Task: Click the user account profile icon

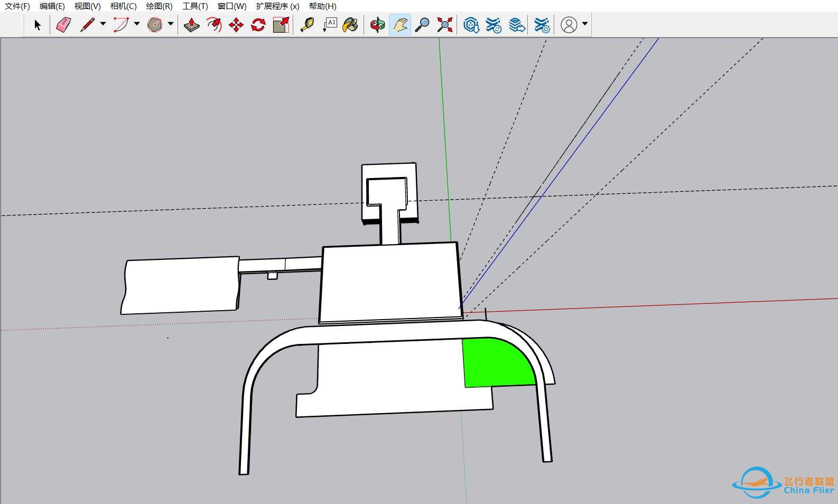Action: pyautogui.click(x=569, y=24)
